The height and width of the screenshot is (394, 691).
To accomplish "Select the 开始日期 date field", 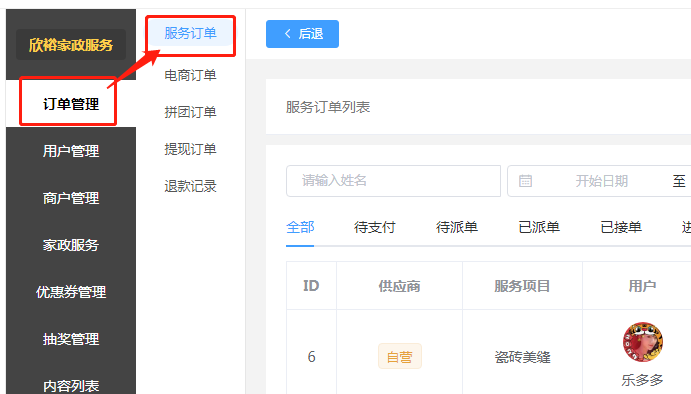I will [602, 181].
